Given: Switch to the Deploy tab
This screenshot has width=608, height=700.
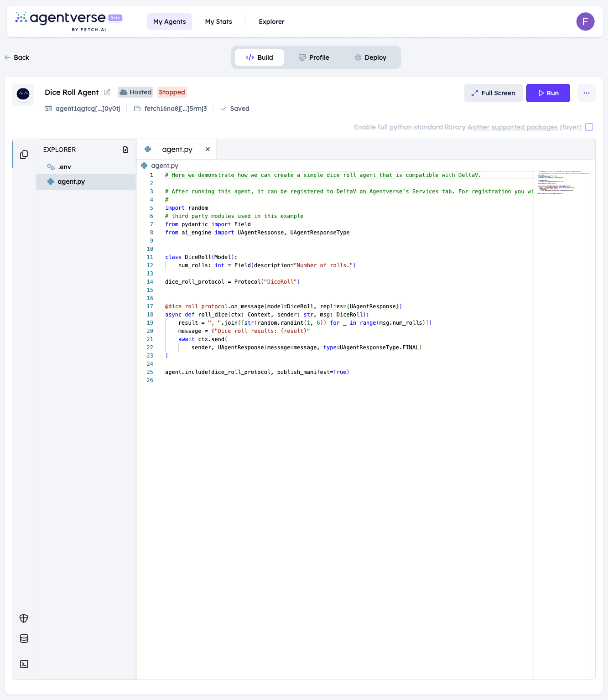Looking at the screenshot, I should pyautogui.click(x=370, y=57).
